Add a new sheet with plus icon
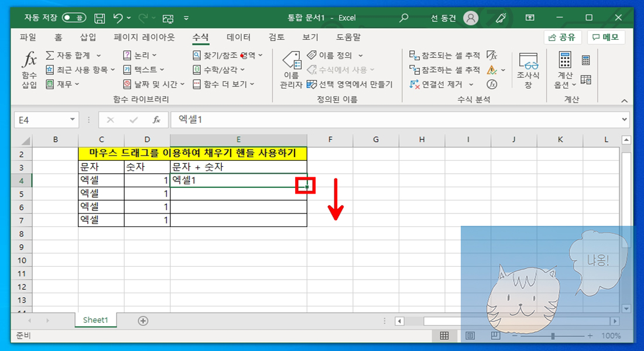This screenshot has height=351, width=644. (143, 321)
